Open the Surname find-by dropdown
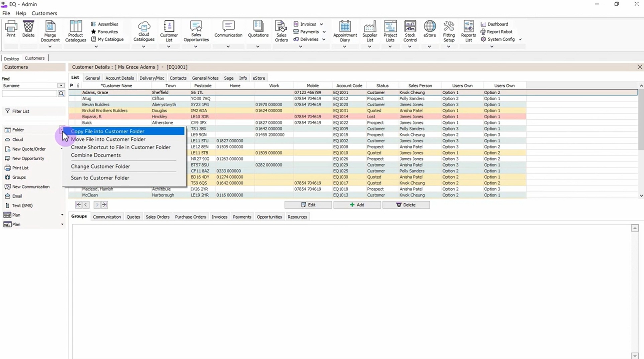The width and height of the screenshot is (644, 359). coord(61,86)
